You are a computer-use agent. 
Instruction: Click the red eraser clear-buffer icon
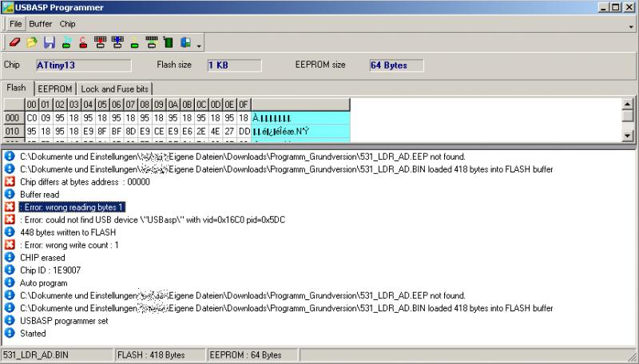point(14,42)
